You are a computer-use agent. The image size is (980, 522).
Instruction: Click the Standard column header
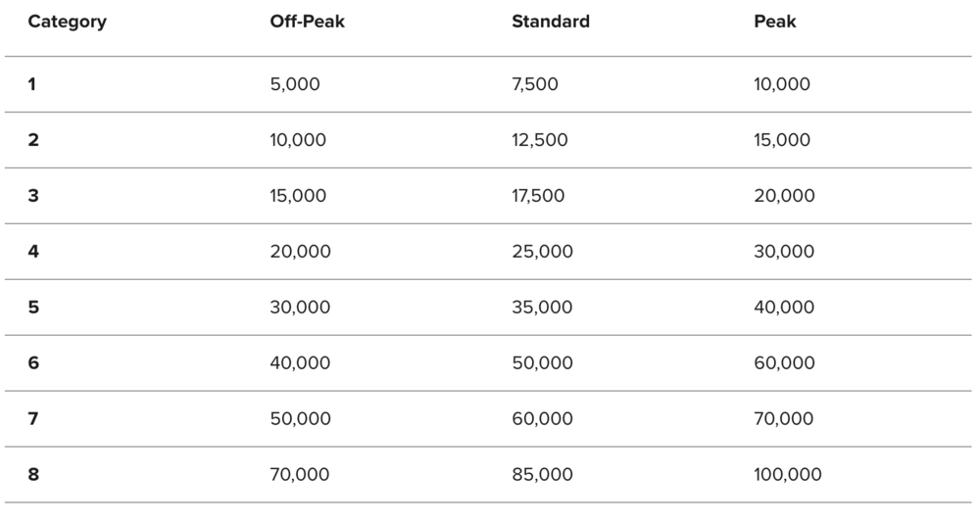550,22
